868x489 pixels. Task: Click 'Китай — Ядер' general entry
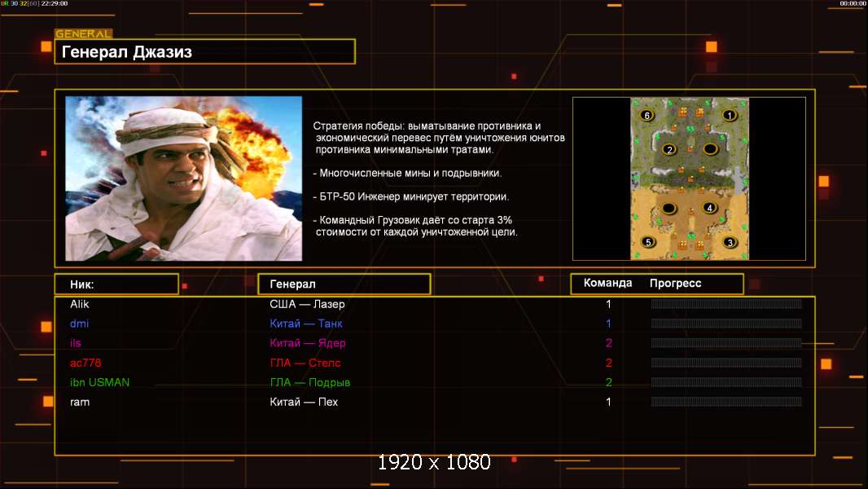coord(308,343)
